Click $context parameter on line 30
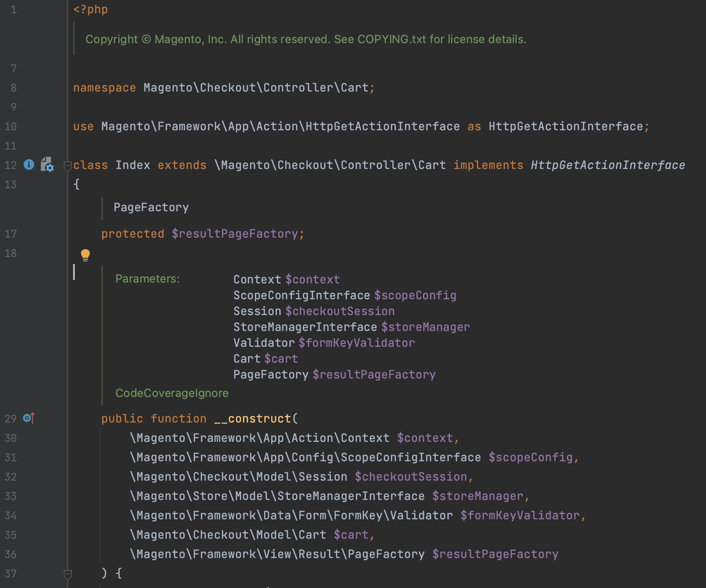 tap(425, 438)
